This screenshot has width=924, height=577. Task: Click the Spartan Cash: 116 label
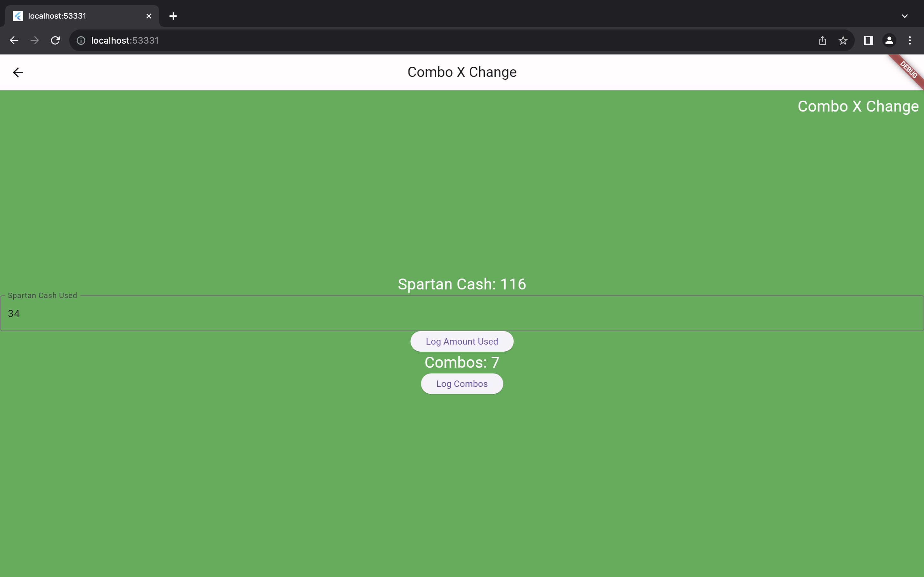click(x=462, y=284)
